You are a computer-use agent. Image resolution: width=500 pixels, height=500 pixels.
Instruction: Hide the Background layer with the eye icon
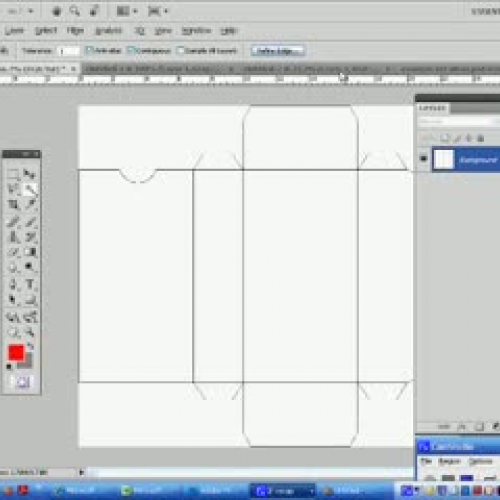coord(423,159)
